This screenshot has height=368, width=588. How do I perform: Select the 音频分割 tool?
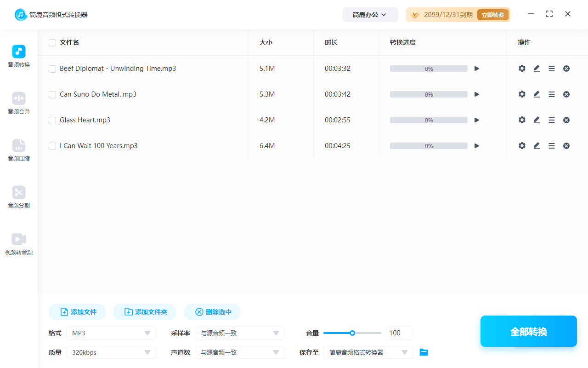18,196
